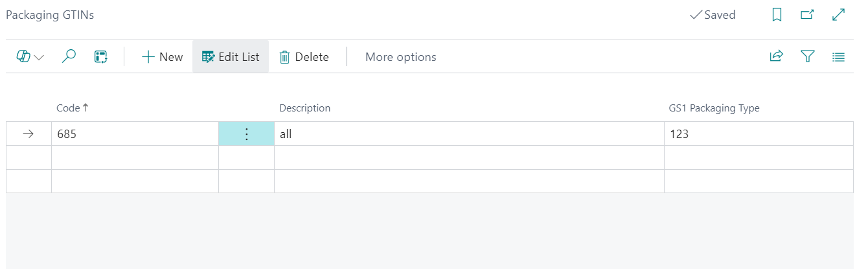The width and height of the screenshot is (868, 269).
Task: Create a New packaging GTIN record
Action: [162, 57]
